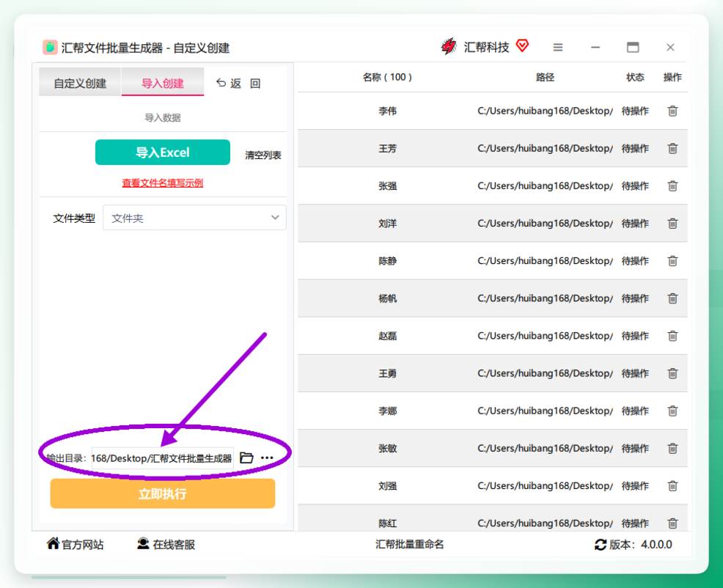Viewport: 723px width, 588px height.
Task: Click the red heart diamond icon
Action: pos(522,45)
